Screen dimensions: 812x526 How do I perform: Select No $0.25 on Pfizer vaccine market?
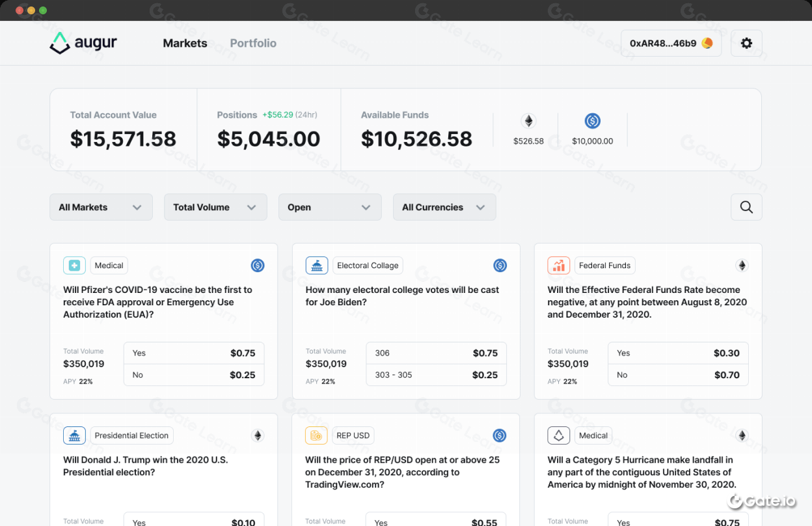194,375
